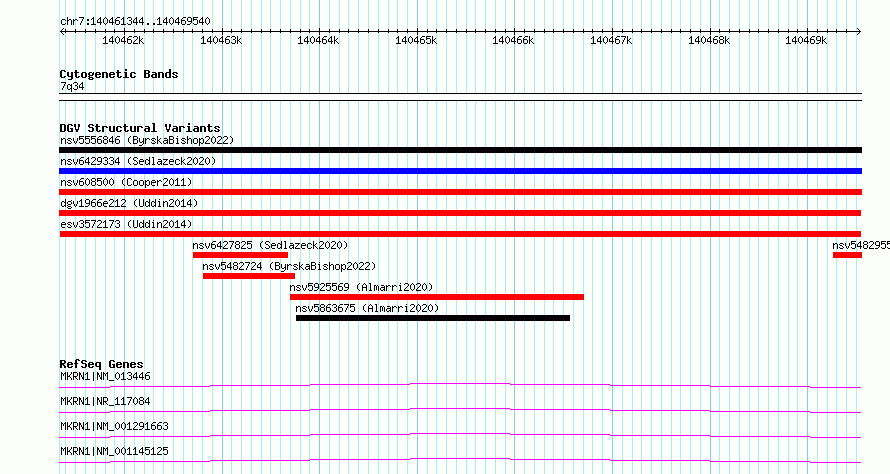Screen dimensions: 890x474
Task: Open nsv6427825 (Sedlazeck2020) label
Action: (x=270, y=245)
